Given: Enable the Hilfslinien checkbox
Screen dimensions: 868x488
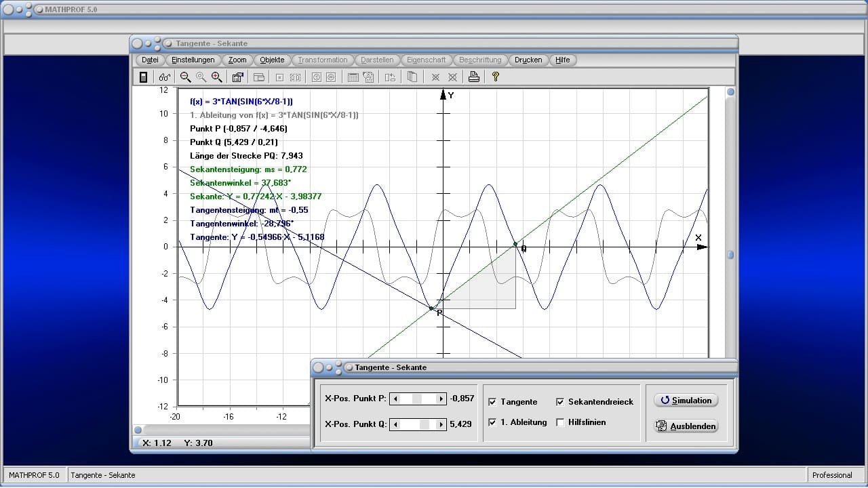Looking at the screenshot, I should point(560,422).
